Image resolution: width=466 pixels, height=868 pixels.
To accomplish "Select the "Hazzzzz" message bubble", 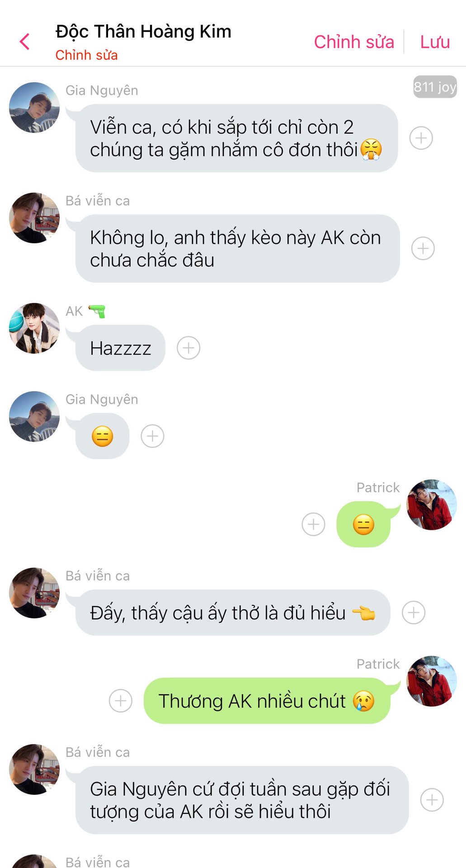I will tap(120, 348).
